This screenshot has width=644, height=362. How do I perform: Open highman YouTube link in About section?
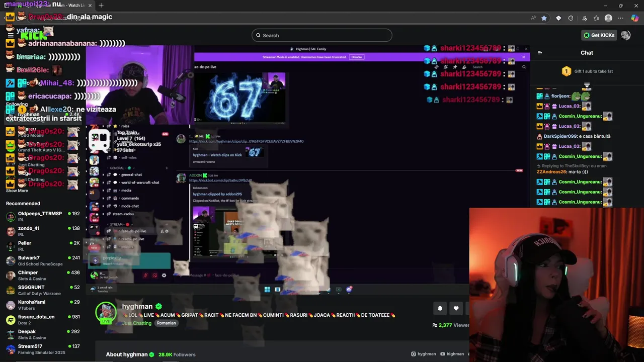pyautogui.click(x=452, y=354)
